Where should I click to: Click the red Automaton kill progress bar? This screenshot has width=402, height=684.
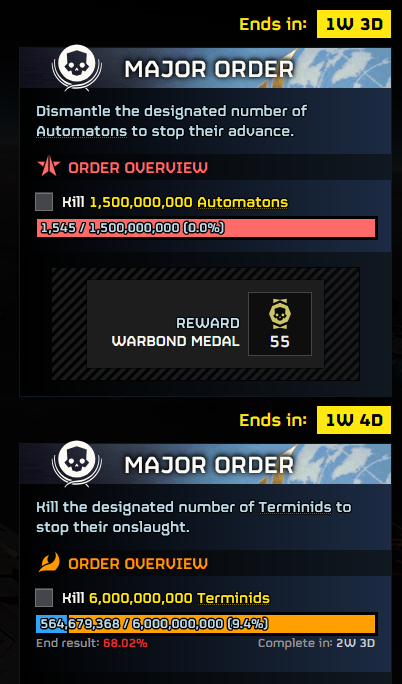click(x=207, y=228)
